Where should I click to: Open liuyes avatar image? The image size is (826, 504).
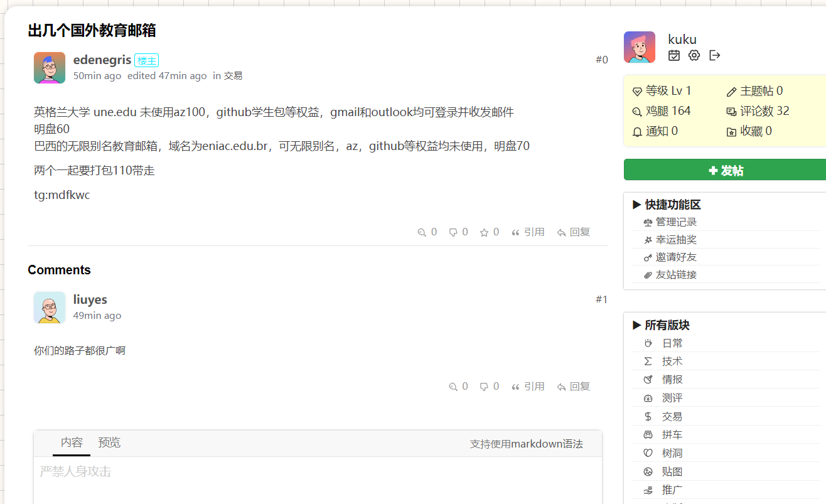pyautogui.click(x=50, y=308)
